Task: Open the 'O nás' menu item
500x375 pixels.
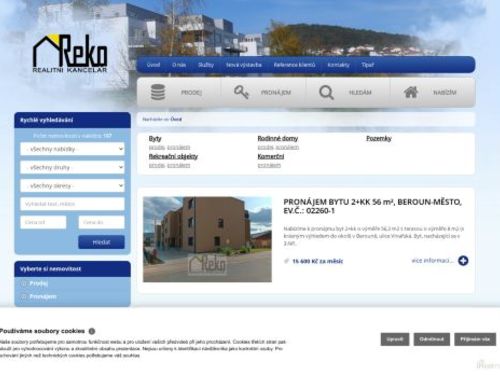Action: click(179, 65)
